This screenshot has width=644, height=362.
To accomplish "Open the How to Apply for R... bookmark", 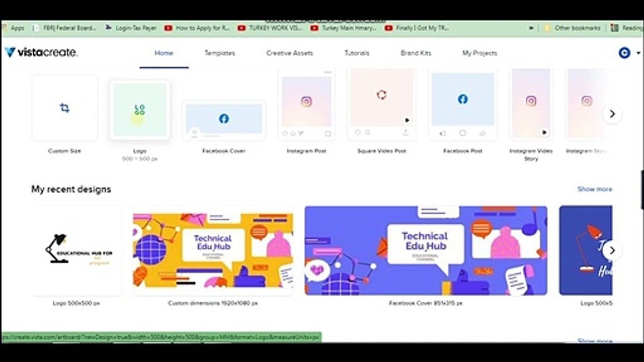I will 197,28.
